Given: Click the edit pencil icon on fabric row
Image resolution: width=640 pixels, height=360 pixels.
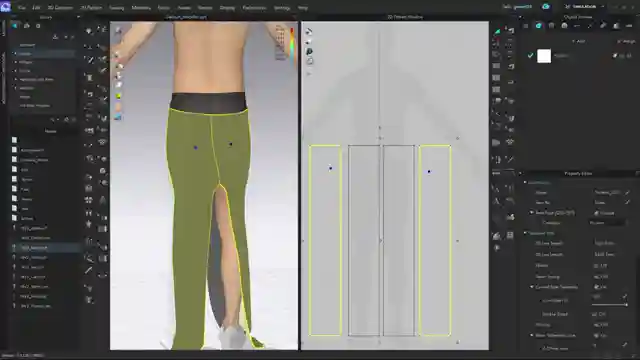Looking at the screenshot, I should 615,56.
